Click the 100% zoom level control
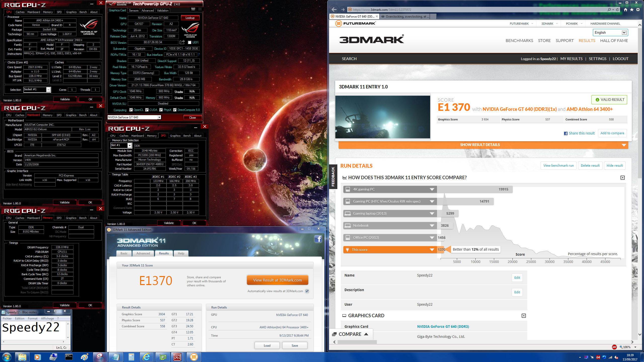 pyautogui.click(x=627, y=347)
